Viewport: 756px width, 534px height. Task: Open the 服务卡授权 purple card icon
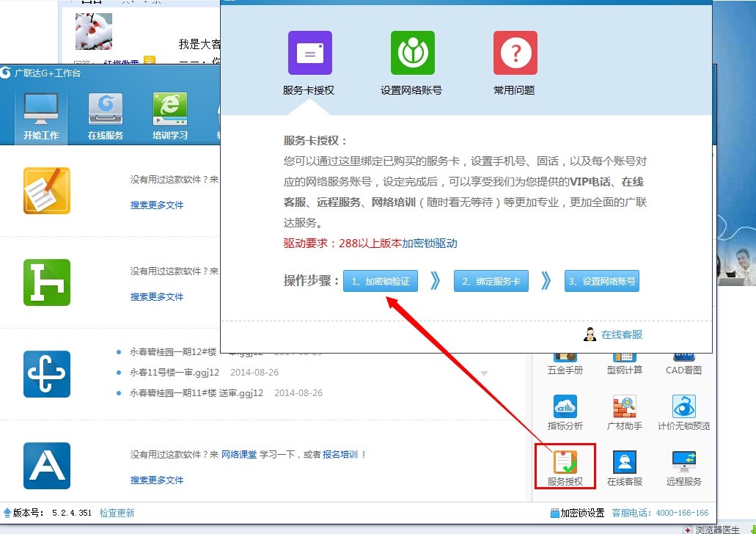(x=310, y=53)
